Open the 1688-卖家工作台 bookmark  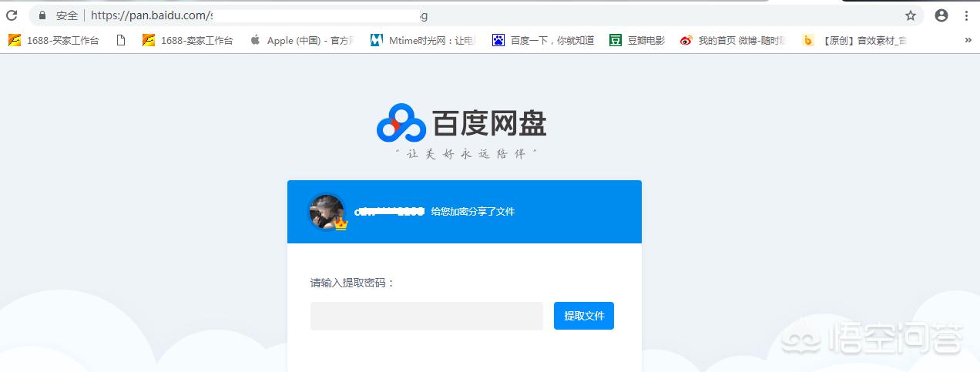(187, 40)
